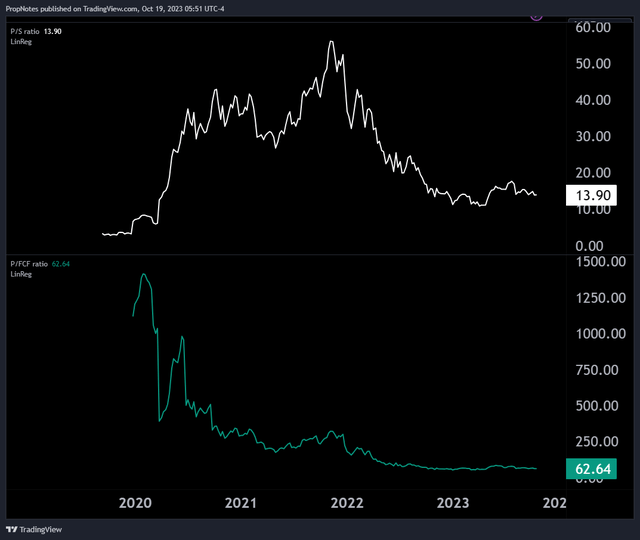Select the LinReg label under P/FCF ratio

(x=21, y=274)
